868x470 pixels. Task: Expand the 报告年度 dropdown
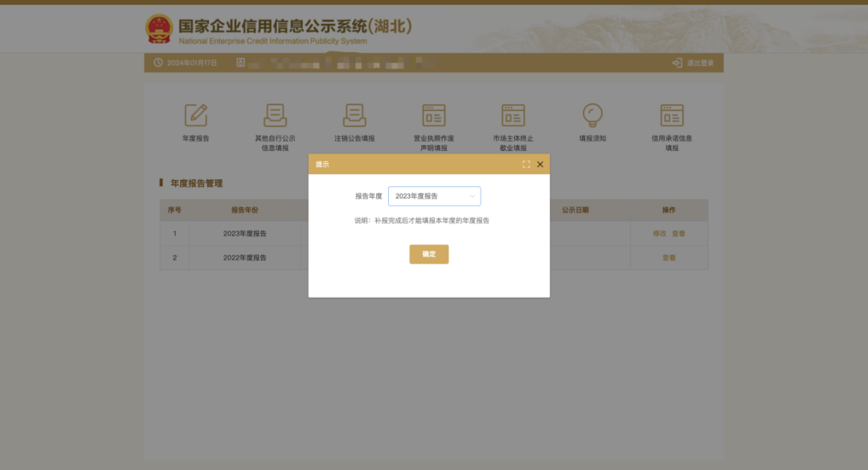434,196
